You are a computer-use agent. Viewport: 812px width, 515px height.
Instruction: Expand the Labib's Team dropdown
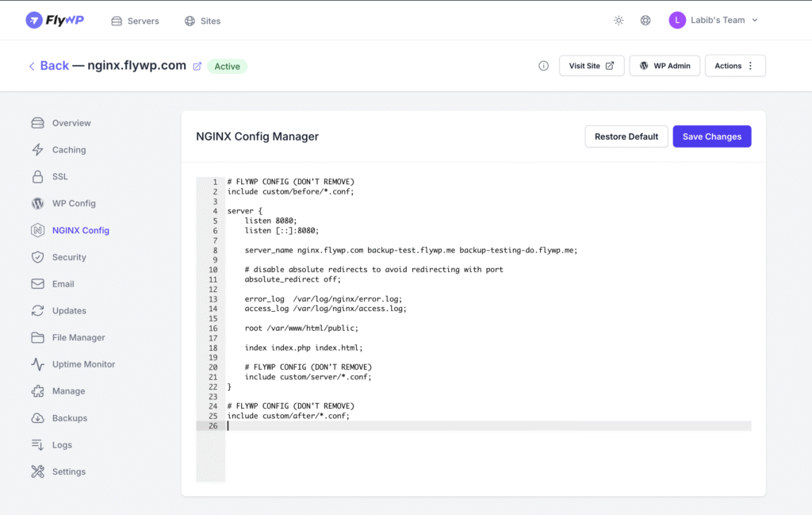[x=755, y=20]
